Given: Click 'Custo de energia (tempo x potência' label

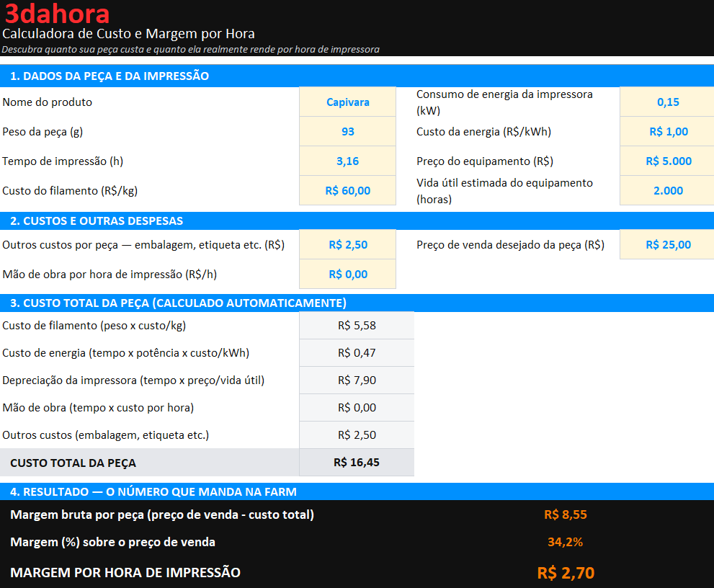Looking at the screenshot, I should [x=125, y=353].
